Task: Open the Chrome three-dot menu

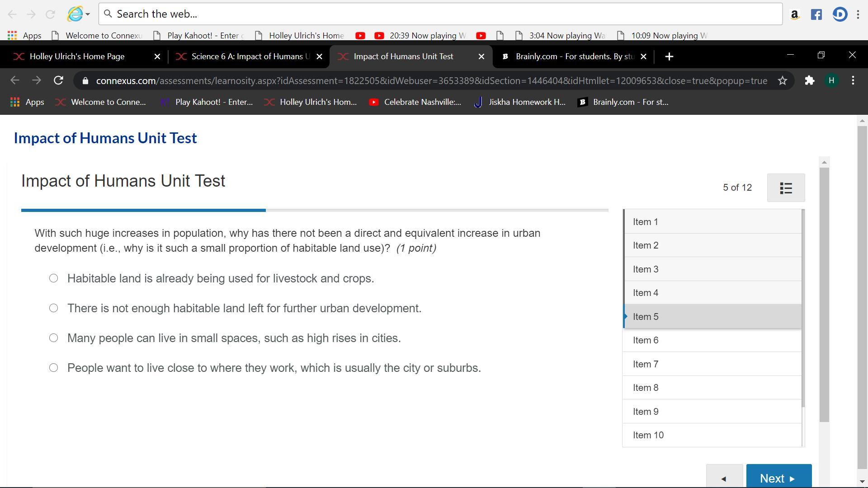Action: [853, 81]
